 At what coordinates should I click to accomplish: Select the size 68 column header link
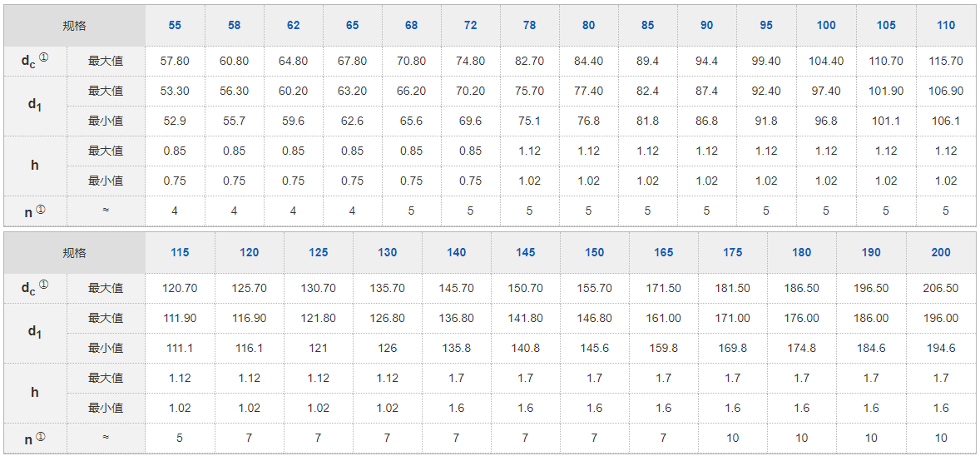pyautogui.click(x=412, y=25)
